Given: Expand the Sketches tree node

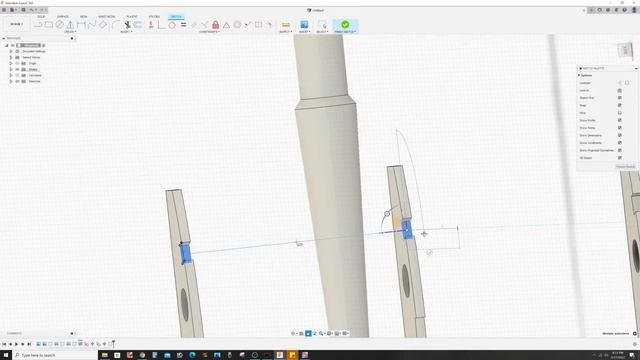Looking at the screenshot, I should pyautogui.click(x=11, y=81).
